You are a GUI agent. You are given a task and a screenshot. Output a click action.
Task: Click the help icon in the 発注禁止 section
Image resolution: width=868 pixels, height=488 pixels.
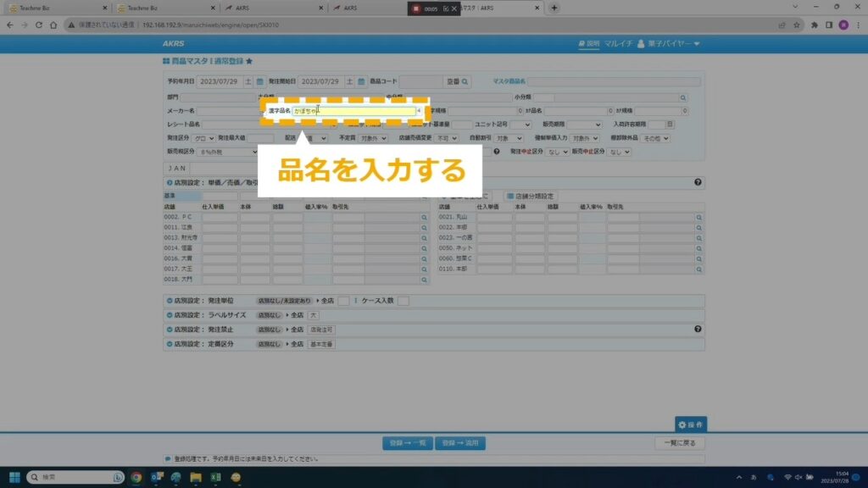(x=698, y=329)
